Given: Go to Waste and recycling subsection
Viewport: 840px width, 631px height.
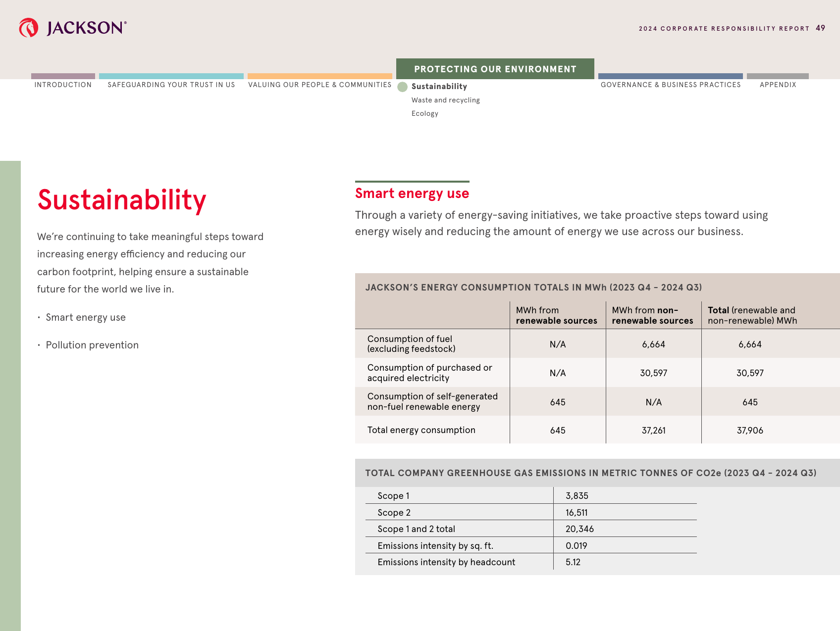Looking at the screenshot, I should click(x=446, y=100).
